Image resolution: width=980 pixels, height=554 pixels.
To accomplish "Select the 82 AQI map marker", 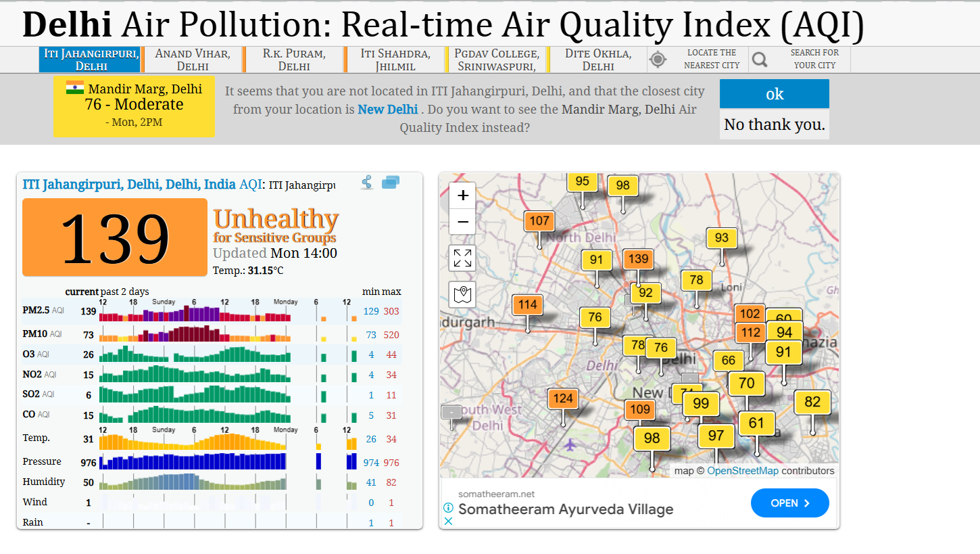I will [812, 402].
